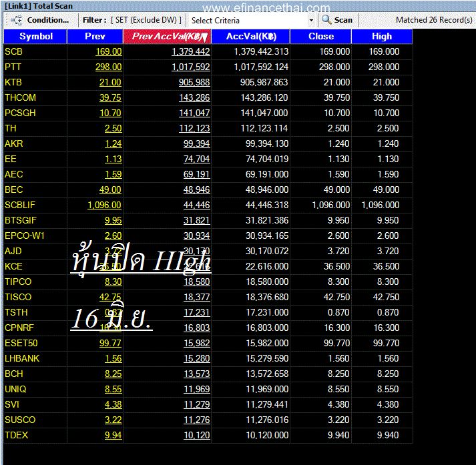Click SCBLIF Close 1,096.000 cell
Viewport: 476px width, 465px height.
(x=331, y=205)
